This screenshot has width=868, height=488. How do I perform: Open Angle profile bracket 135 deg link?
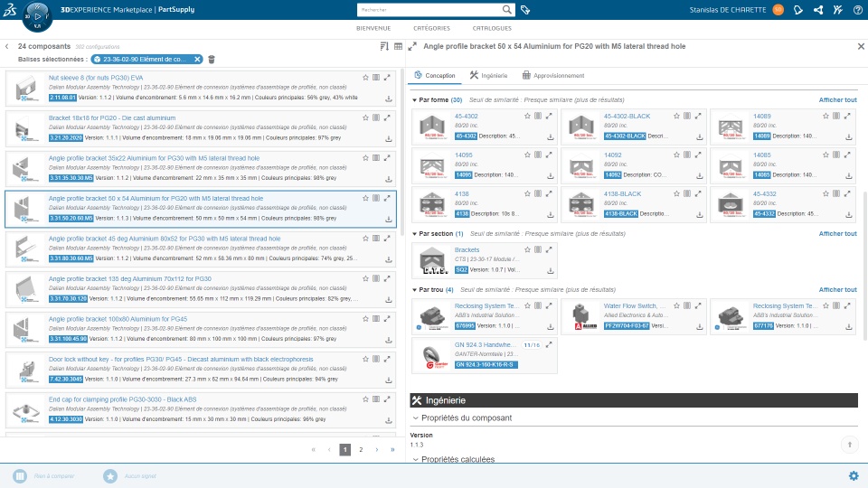point(130,279)
